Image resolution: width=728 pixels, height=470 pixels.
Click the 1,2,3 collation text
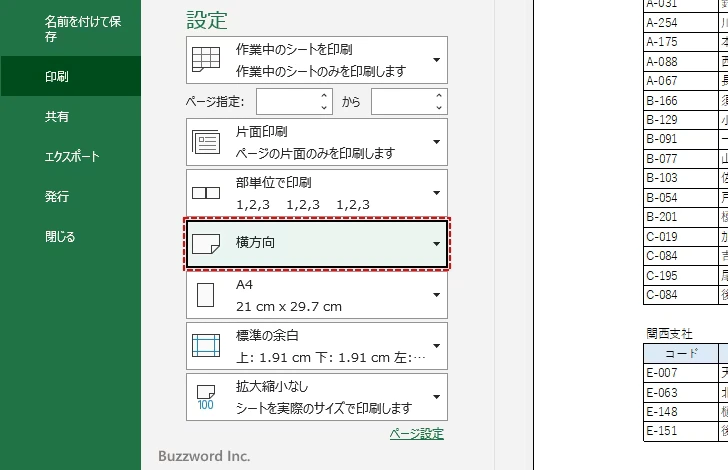point(303,204)
